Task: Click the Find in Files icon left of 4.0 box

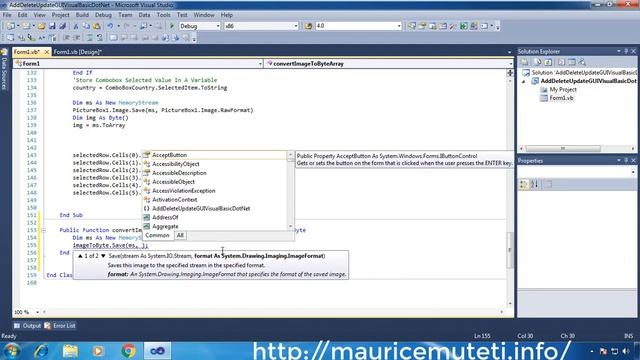Action: pyautogui.click(x=309, y=26)
